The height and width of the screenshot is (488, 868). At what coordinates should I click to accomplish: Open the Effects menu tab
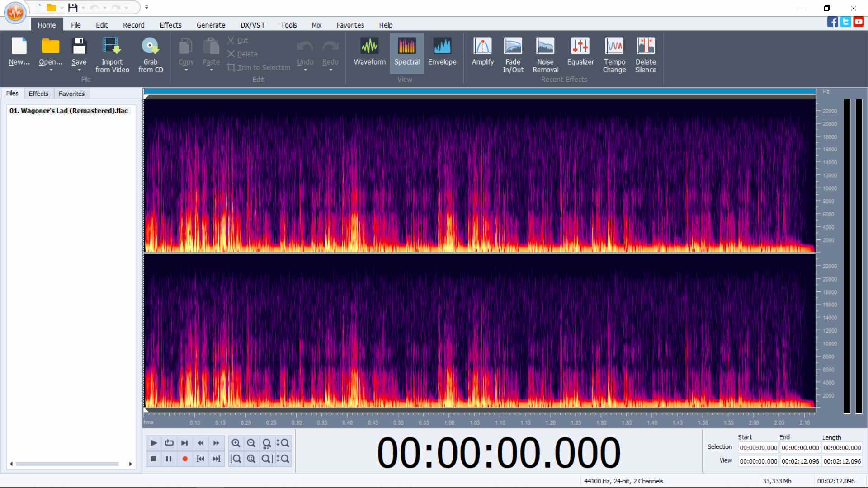pyautogui.click(x=170, y=25)
